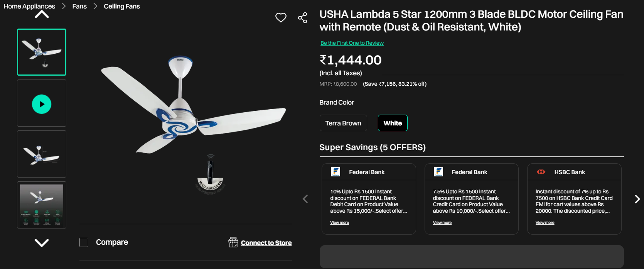Go to Home Appliances breadcrumb

[x=29, y=6]
